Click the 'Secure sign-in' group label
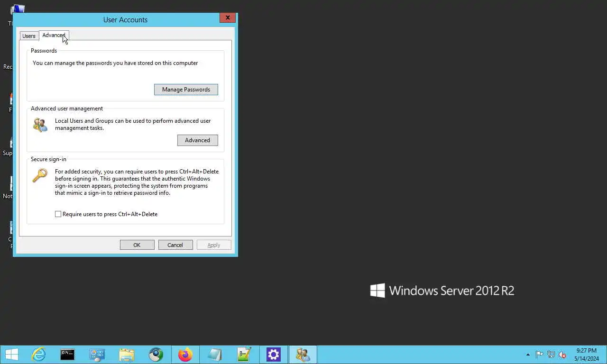Viewport: 607px width, 364px height. (48, 159)
